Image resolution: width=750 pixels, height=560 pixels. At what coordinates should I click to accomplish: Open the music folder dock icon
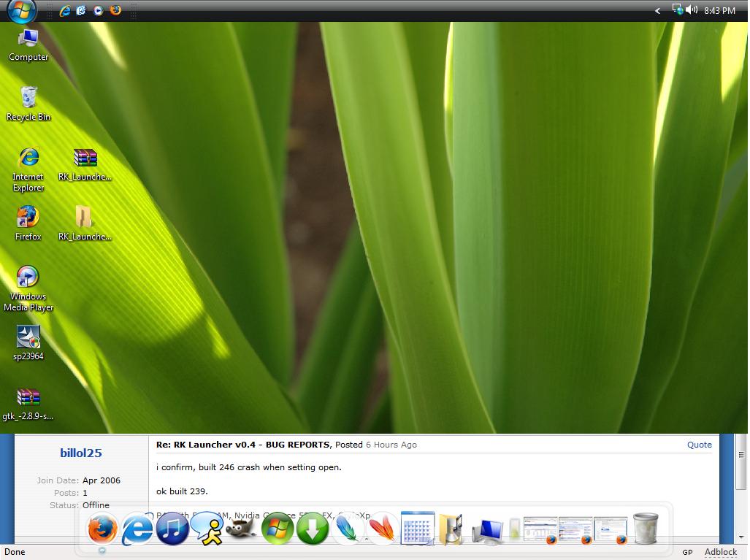click(x=452, y=529)
